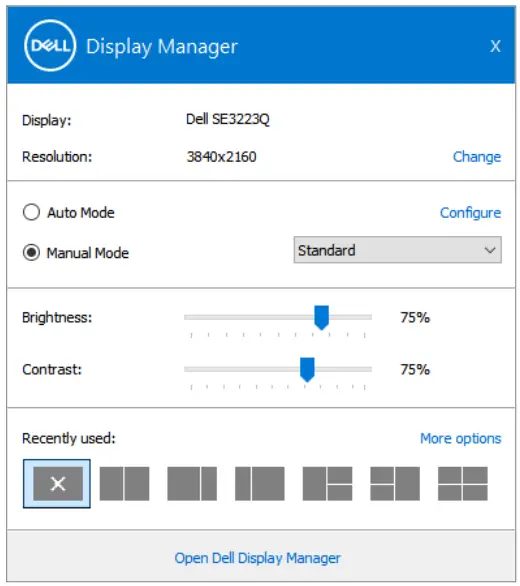Click the Dell SE3223Q display name
The height and width of the screenshot is (586, 520).
pyautogui.click(x=228, y=119)
